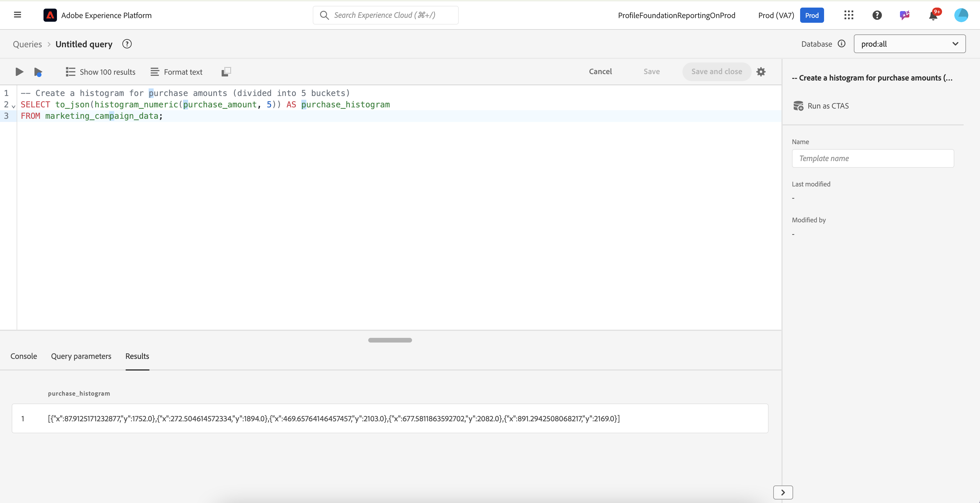Screen dimensions: 980x503
Task: Open query settings gear icon
Action: point(760,71)
